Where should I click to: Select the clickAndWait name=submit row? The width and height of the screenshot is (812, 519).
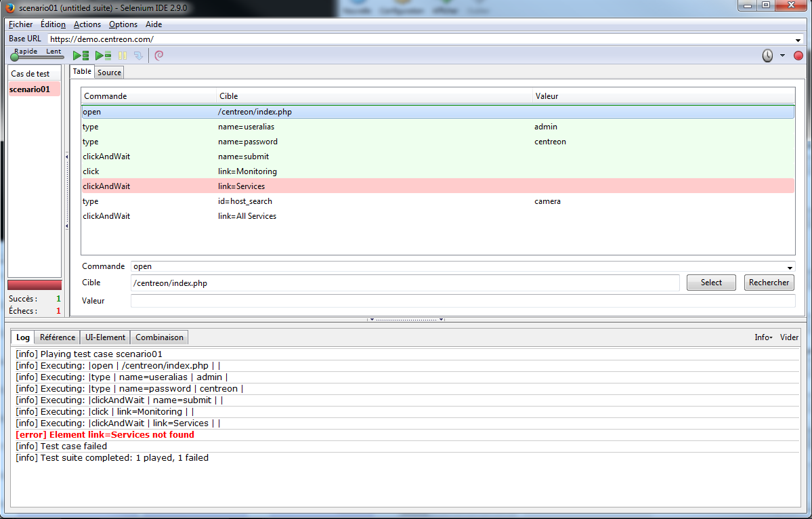click(x=437, y=157)
